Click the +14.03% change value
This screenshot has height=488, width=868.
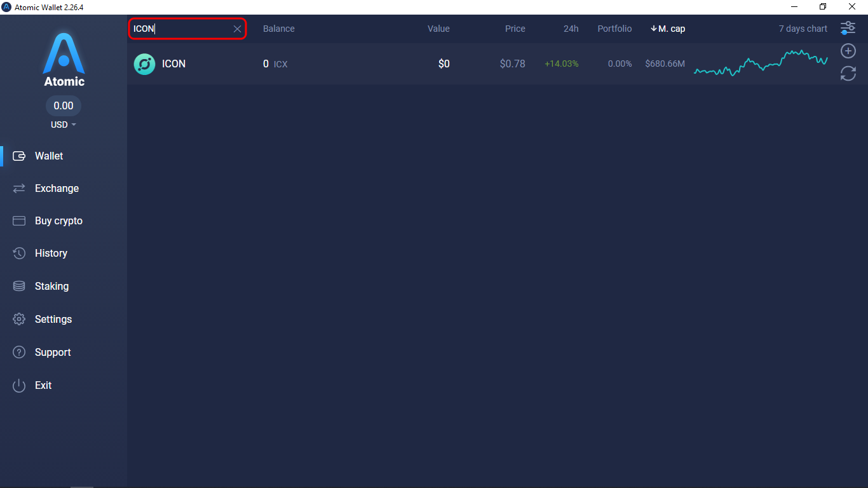point(562,64)
